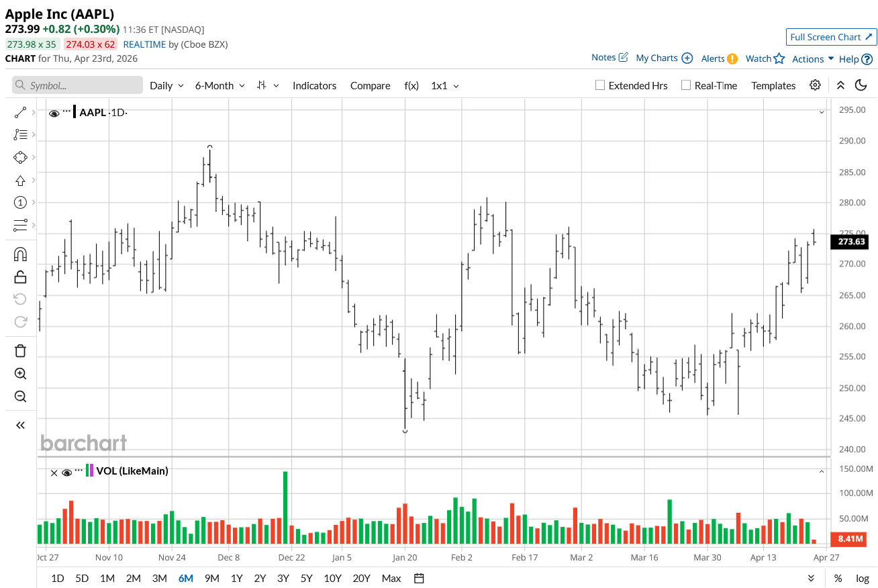
Task: Select the 1M range tab
Action: [x=107, y=578]
